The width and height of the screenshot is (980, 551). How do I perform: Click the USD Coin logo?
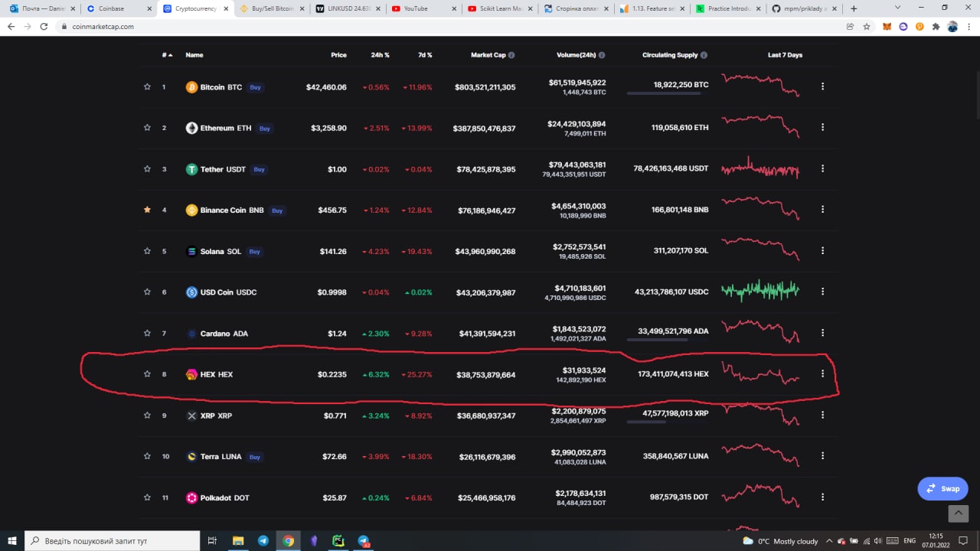191,292
